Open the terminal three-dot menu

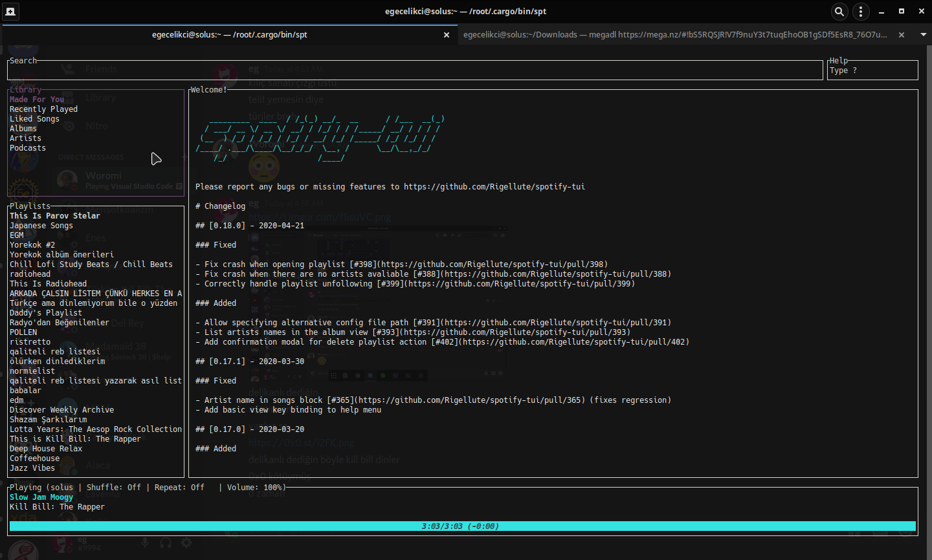[861, 12]
